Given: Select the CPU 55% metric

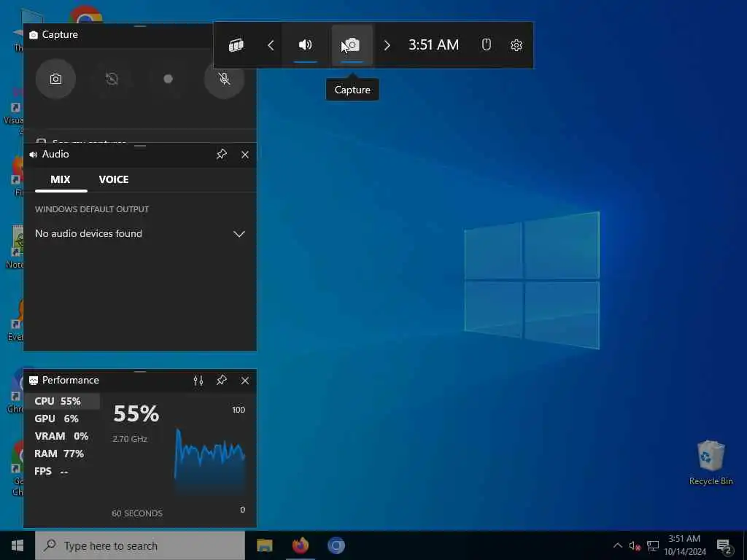Looking at the screenshot, I should click(x=63, y=401).
